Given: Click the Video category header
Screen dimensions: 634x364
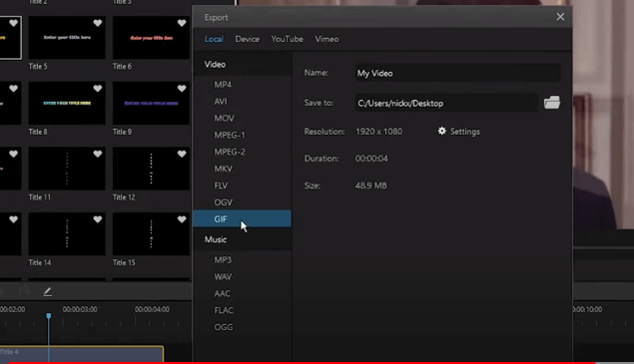Looking at the screenshot, I should tap(243, 64).
